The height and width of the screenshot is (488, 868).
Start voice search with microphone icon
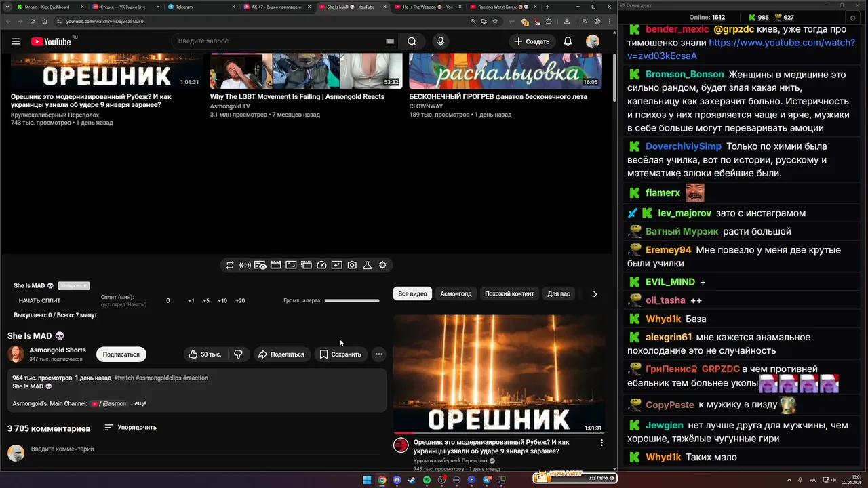(441, 41)
